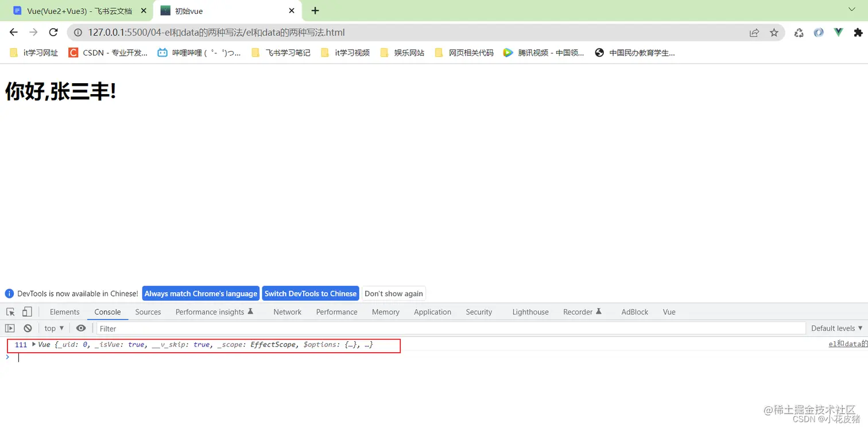The height and width of the screenshot is (428, 868).
Task: Click the share page icon in address bar
Action: click(754, 33)
